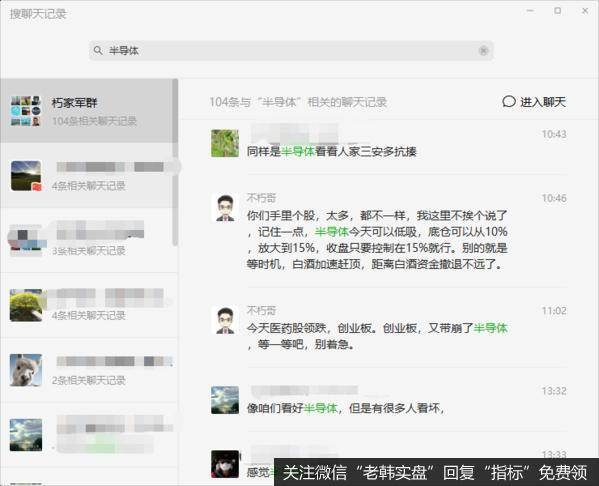599x486 pixels.
Task: Maximize the 搜聊天记录 window
Action: tap(558, 11)
